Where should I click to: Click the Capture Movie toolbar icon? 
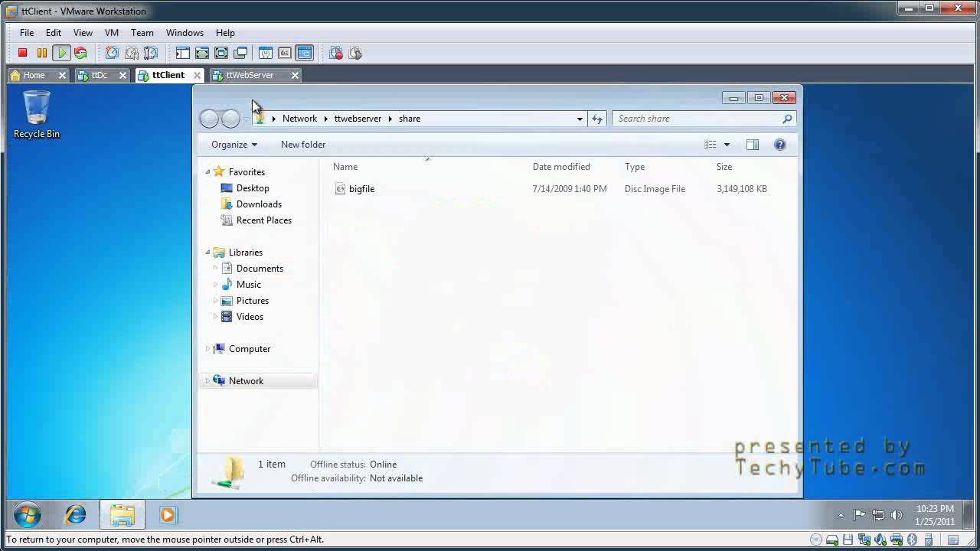pyautogui.click(x=336, y=53)
